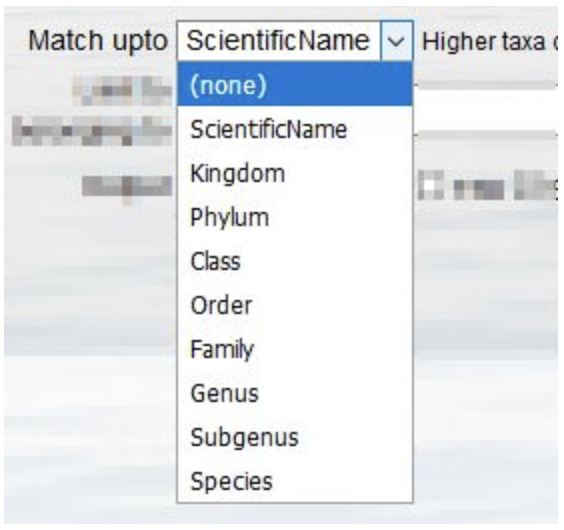Click the Match upto combo box showing ScientificName
Image resolution: width=564 pixels, height=530 pixels.
click(295, 41)
